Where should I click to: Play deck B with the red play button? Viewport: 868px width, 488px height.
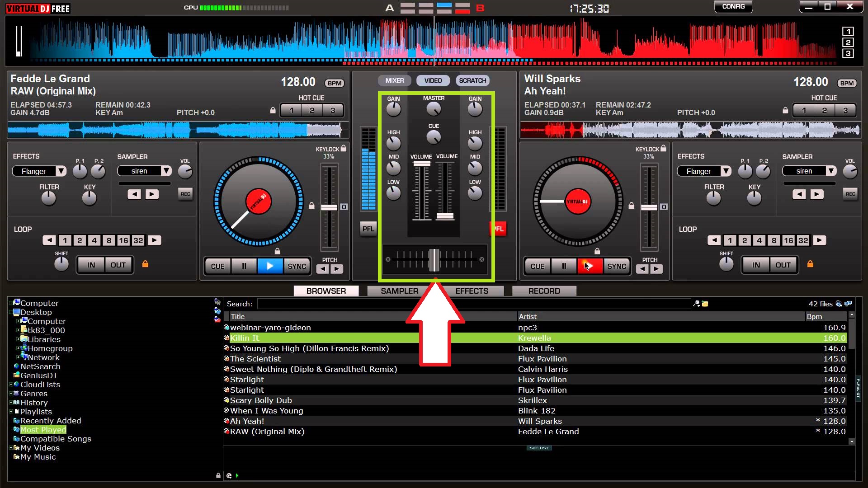590,266
